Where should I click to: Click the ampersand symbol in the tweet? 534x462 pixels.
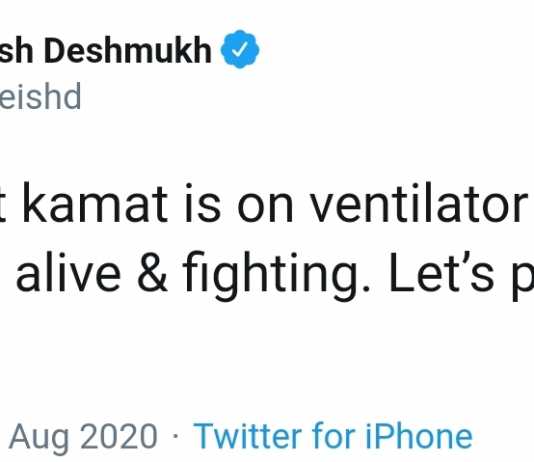coord(152,272)
